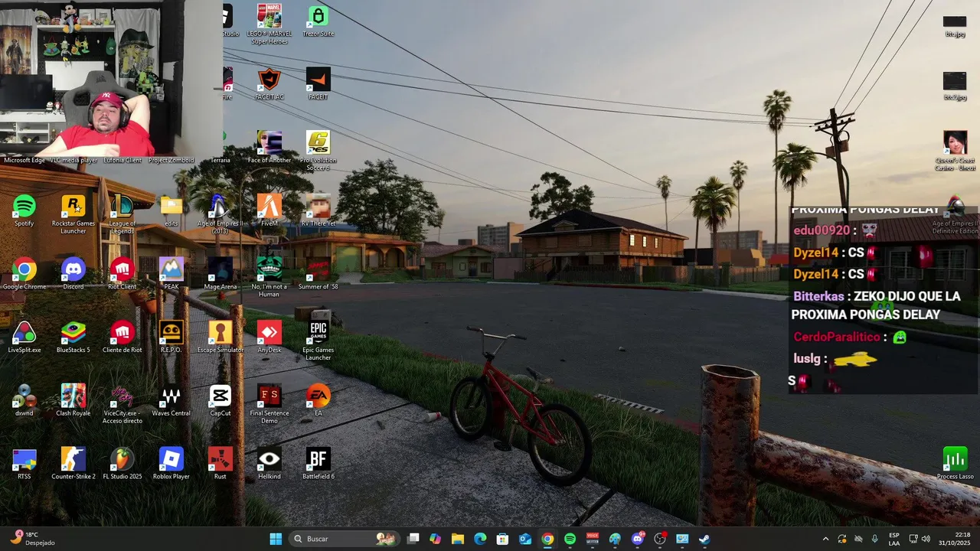Open volume and network quick settings
This screenshot has width=980, height=551.
[920, 539]
